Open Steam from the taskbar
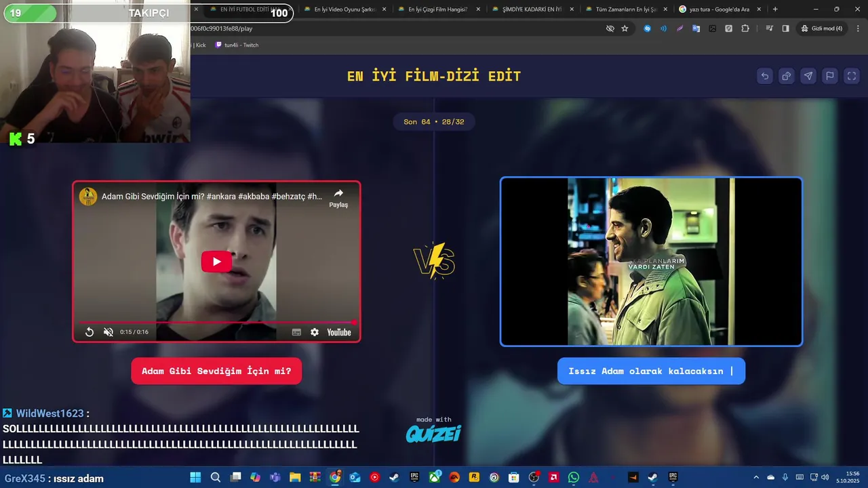Viewport: 868px width, 488px height. tap(394, 477)
